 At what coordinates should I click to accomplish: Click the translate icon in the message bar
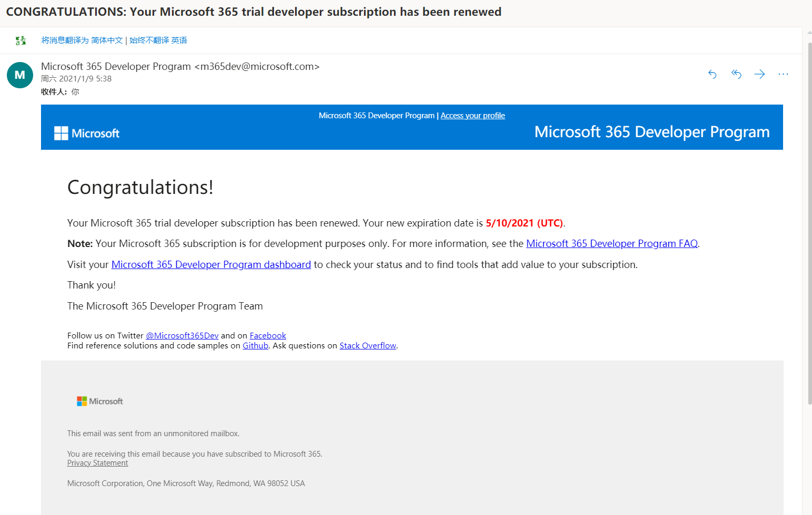[x=21, y=40]
